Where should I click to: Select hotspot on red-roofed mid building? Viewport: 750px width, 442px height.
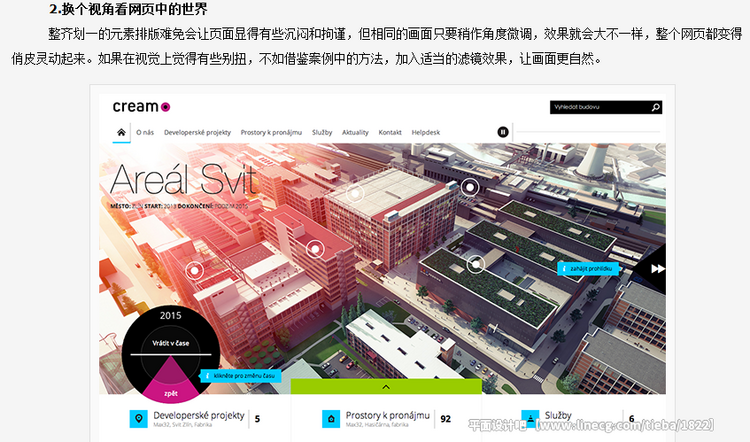click(x=315, y=249)
